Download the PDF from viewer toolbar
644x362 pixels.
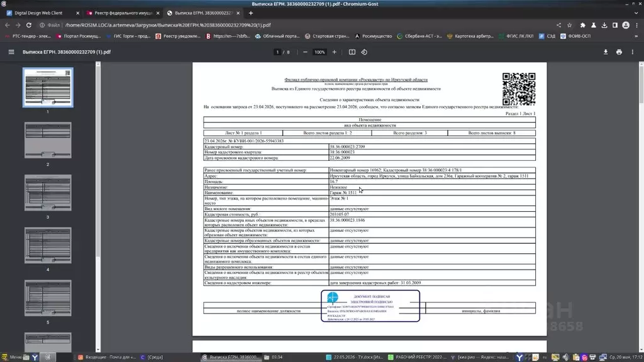pyautogui.click(x=606, y=52)
